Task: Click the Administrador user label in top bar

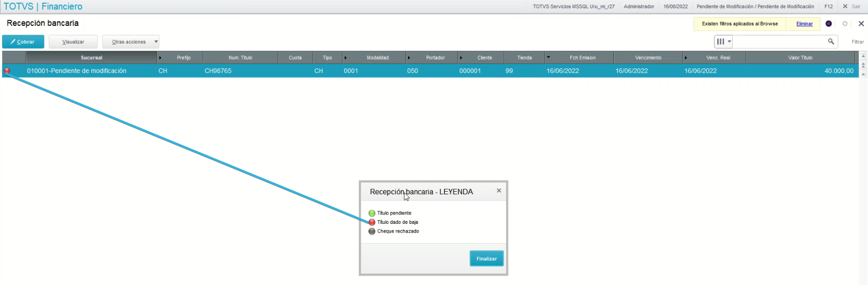Action: (639, 7)
